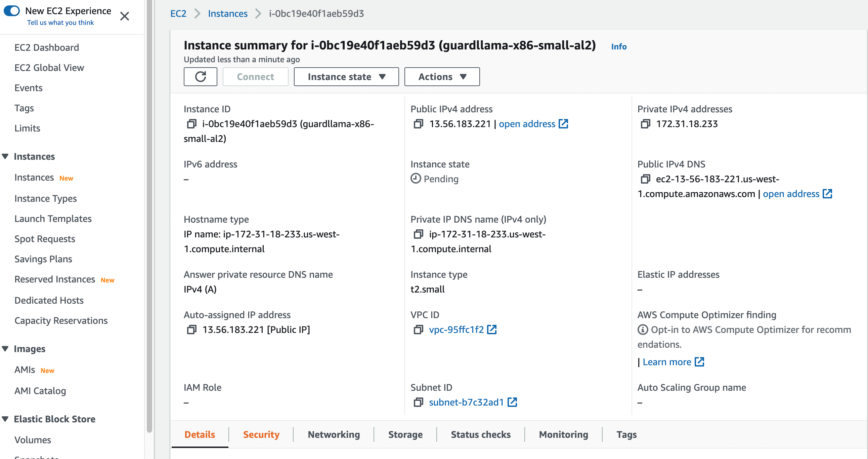Image resolution: width=868 pixels, height=459 pixels.
Task: Open Instance Types in the sidebar
Action: [45, 198]
